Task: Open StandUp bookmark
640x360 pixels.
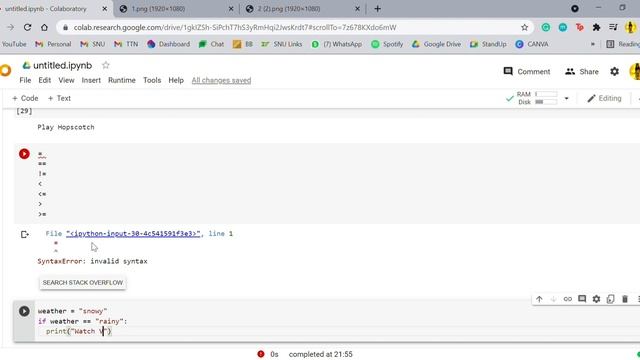Action: (488, 44)
